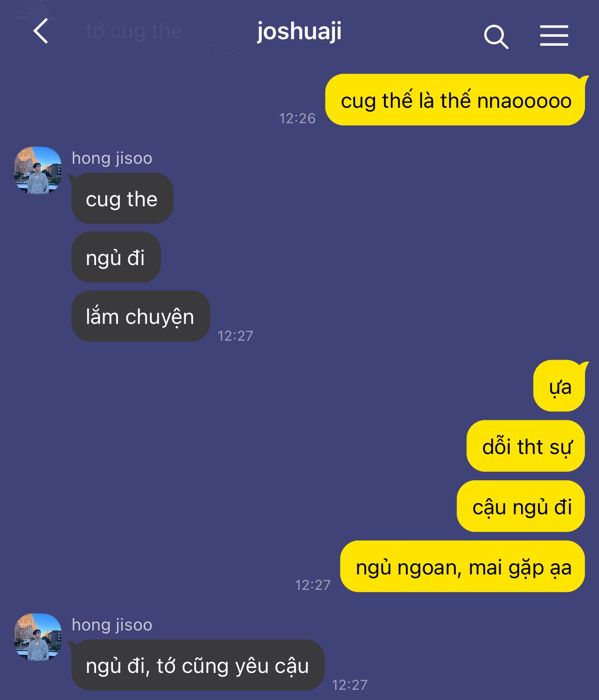Tap the faded 'tớ cug the' header text
The height and width of the screenshot is (700, 599).
pos(134,31)
